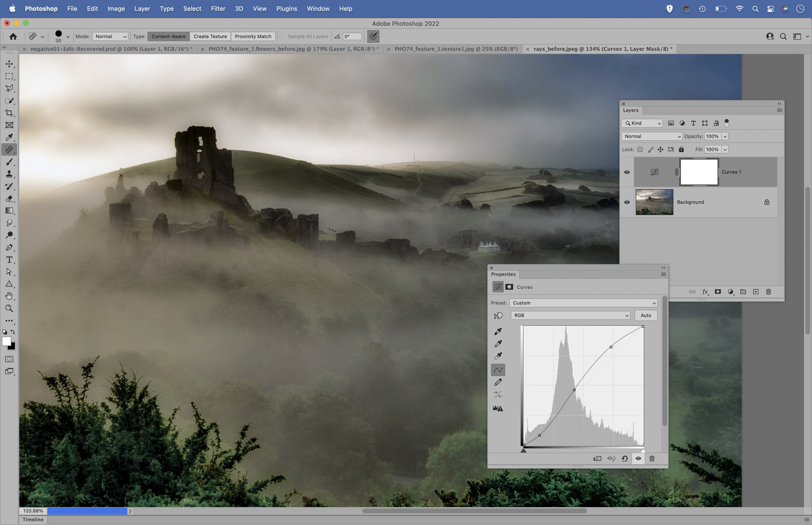
Task: Open the RGB channel dropdown
Action: click(570, 315)
